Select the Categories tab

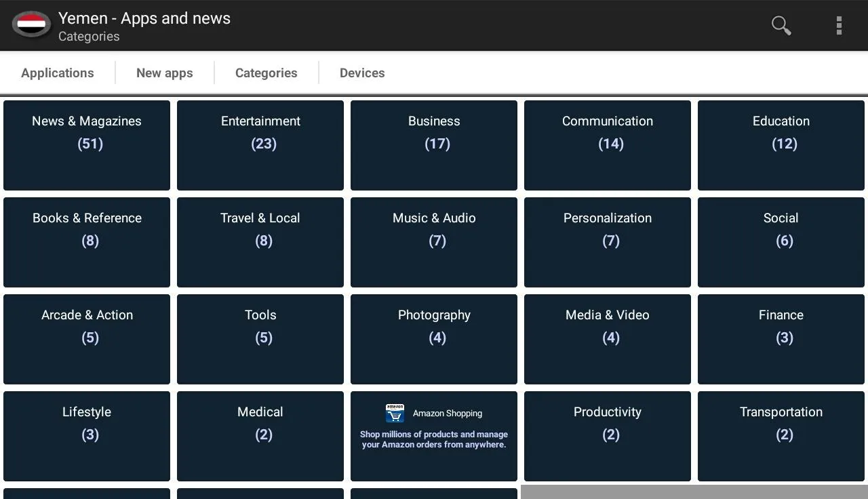point(267,73)
